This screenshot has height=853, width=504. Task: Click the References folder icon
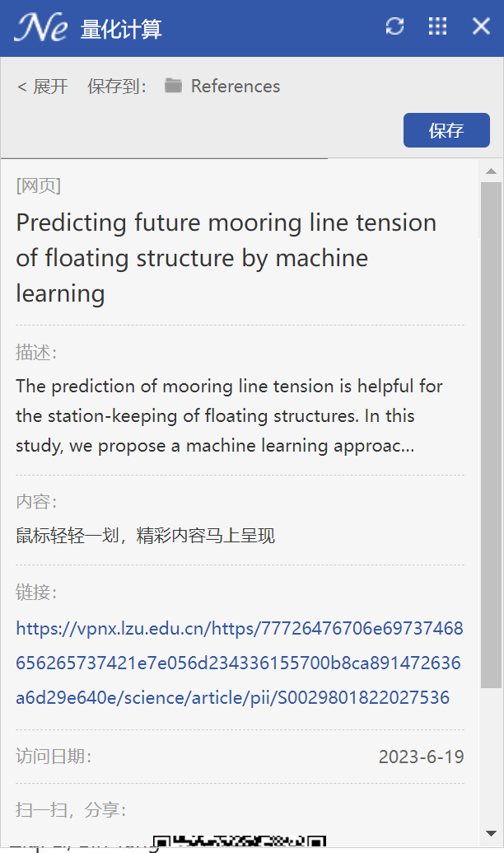(174, 86)
